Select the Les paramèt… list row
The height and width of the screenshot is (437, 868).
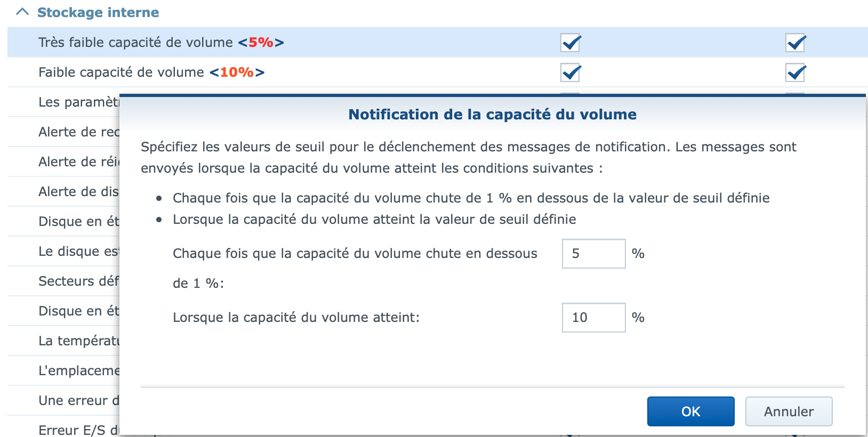tap(78, 102)
